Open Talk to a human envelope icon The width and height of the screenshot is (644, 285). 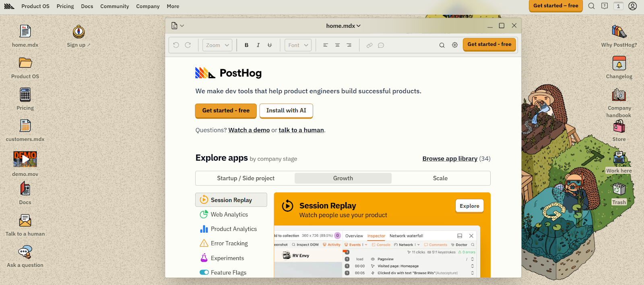(25, 220)
